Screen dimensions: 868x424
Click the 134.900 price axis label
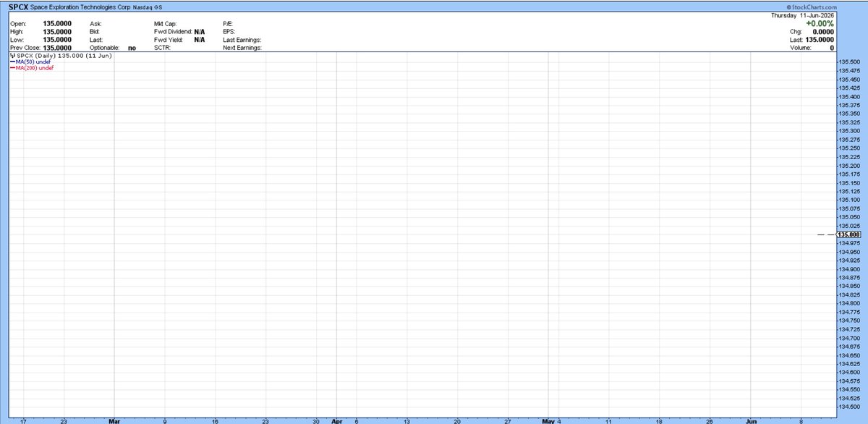pos(848,268)
